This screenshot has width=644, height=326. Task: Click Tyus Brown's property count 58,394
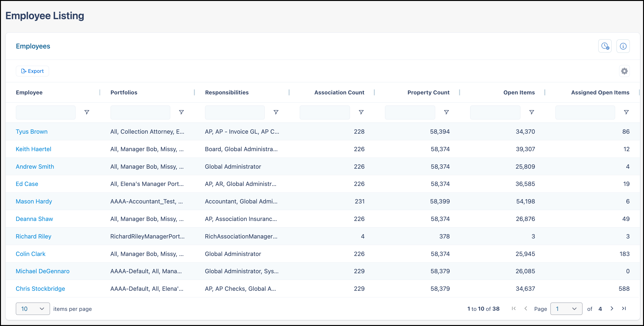pos(440,132)
